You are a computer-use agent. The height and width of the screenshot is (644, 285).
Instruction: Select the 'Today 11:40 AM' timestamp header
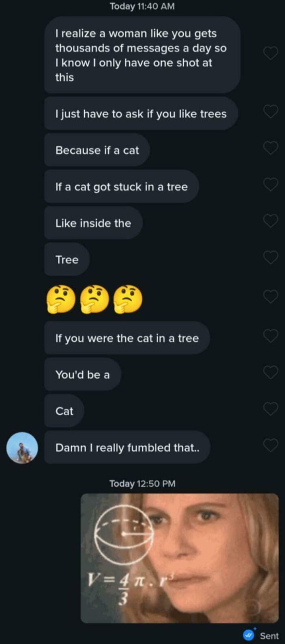point(142,6)
